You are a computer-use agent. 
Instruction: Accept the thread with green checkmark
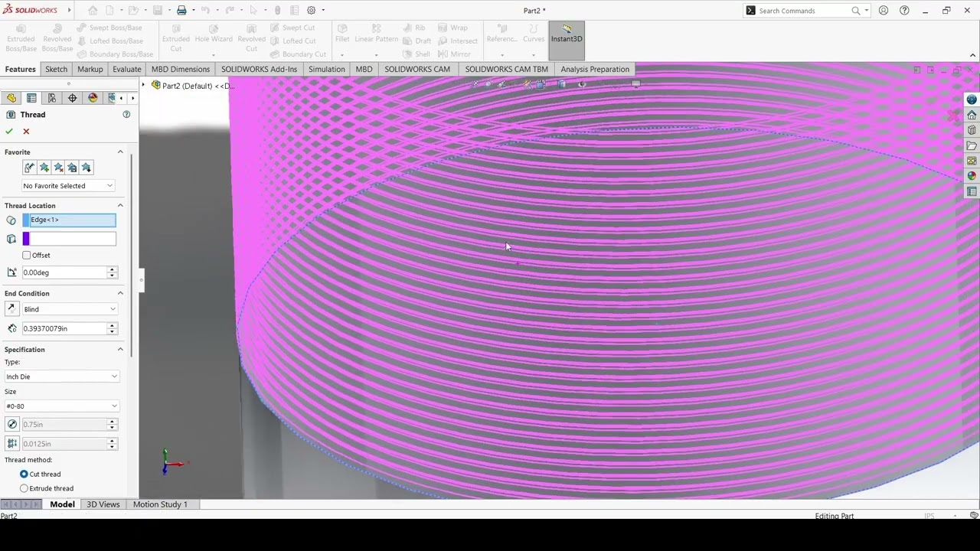[9, 132]
